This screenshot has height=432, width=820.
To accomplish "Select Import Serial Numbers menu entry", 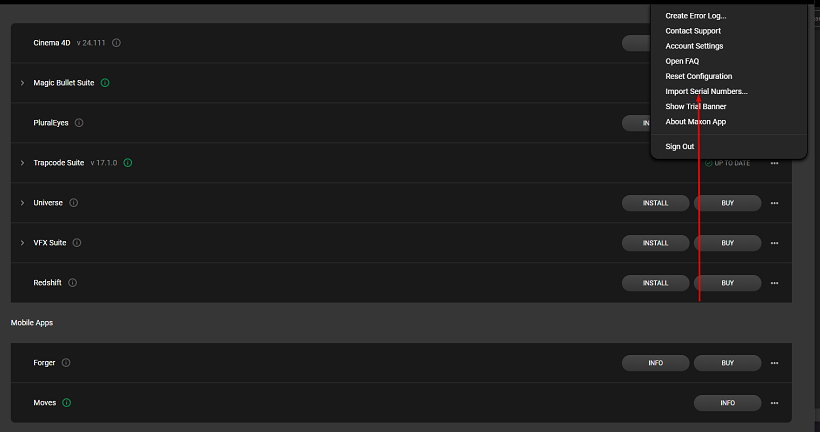I will (706, 92).
